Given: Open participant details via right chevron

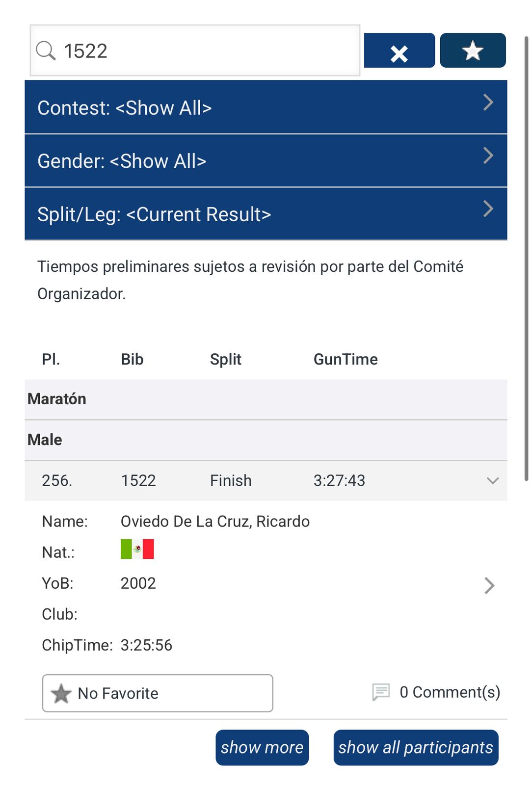Looking at the screenshot, I should tap(489, 585).
